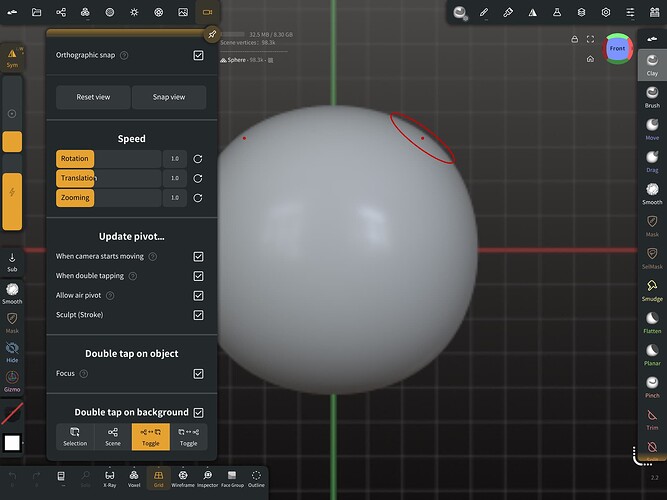This screenshot has height=500, width=667.
Task: Toggle the Hide tool on left sidebar
Action: coord(12,352)
